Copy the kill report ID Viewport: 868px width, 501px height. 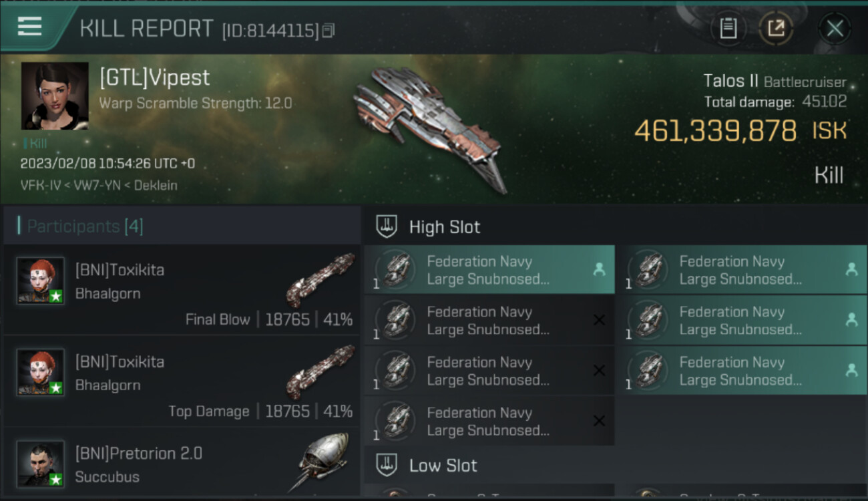pyautogui.click(x=328, y=31)
